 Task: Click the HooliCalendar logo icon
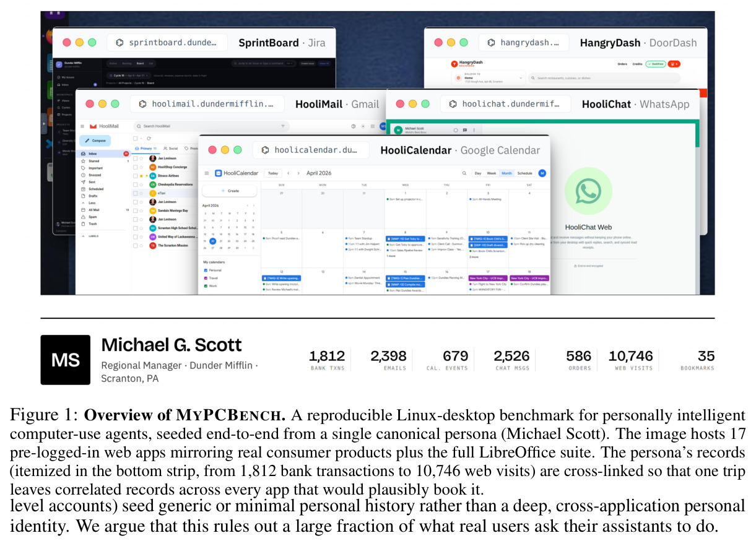pos(218,173)
